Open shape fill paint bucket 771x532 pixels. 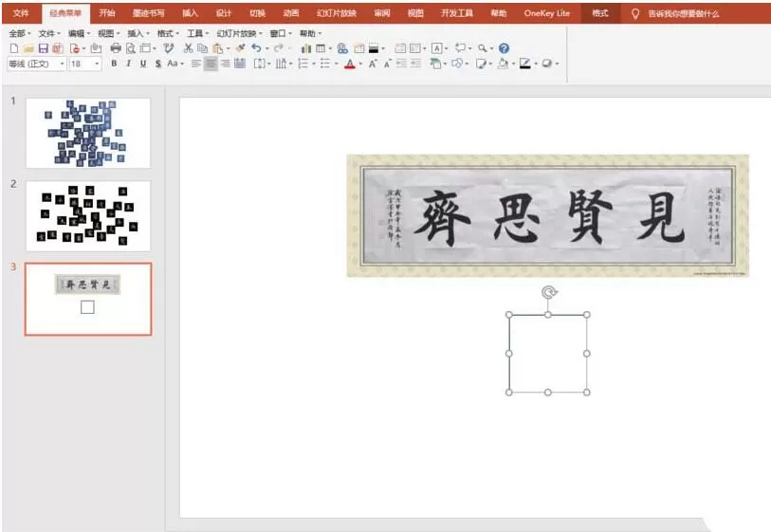503,64
